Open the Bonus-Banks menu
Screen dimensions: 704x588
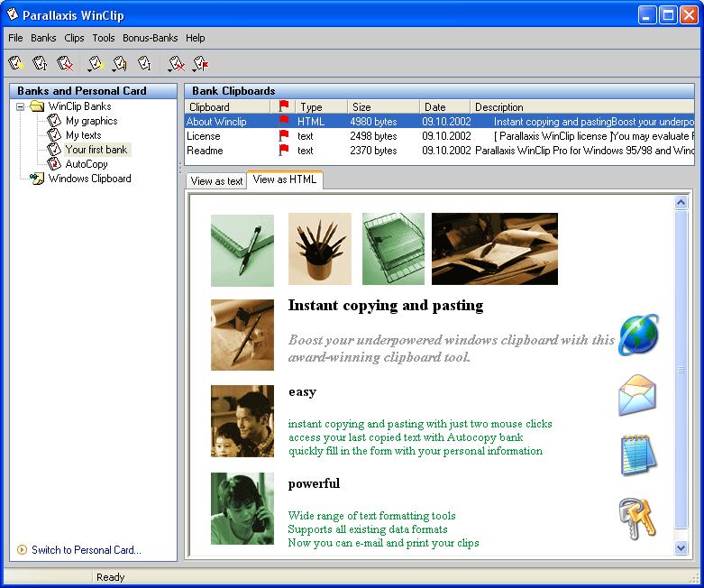(x=150, y=38)
